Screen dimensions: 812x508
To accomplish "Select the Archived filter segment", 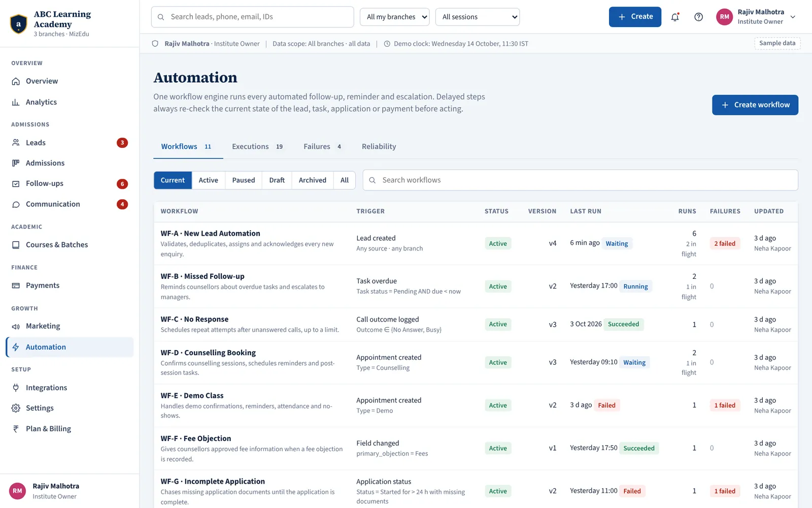I will point(313,180).
